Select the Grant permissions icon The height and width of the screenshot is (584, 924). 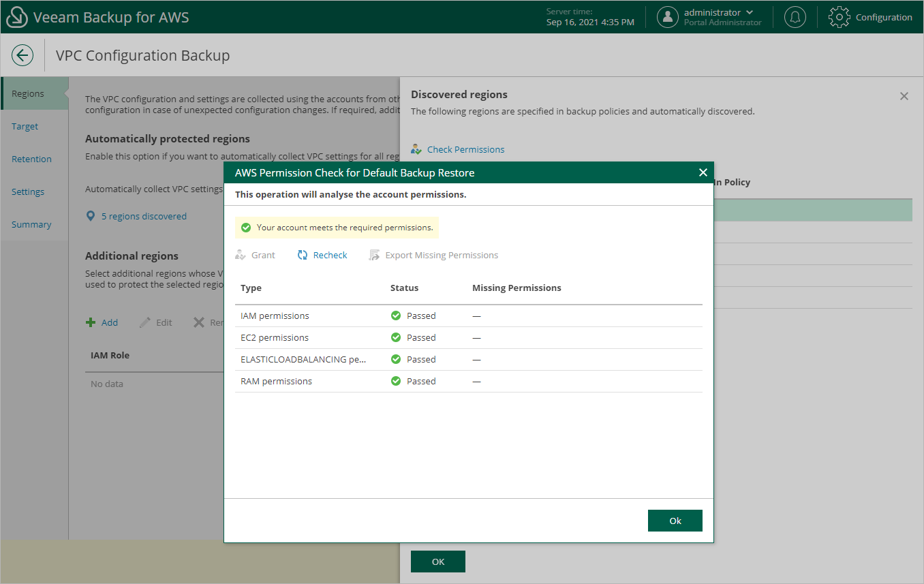click(x=256, y=255)
